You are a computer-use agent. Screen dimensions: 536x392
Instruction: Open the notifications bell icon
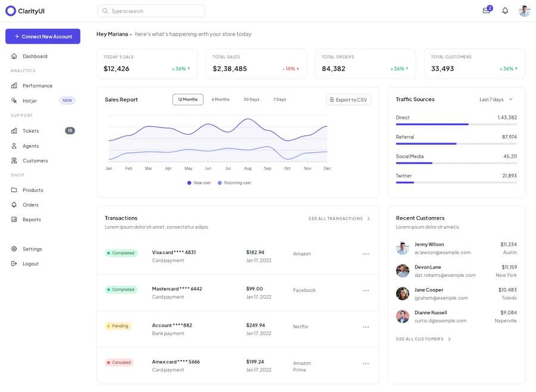pyautogui.click(x=505, y=11)
